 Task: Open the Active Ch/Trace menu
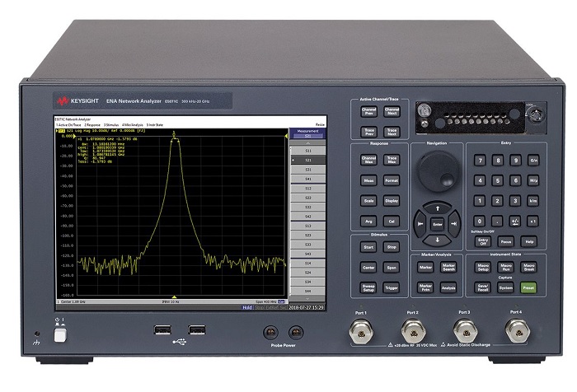[69, 124]
